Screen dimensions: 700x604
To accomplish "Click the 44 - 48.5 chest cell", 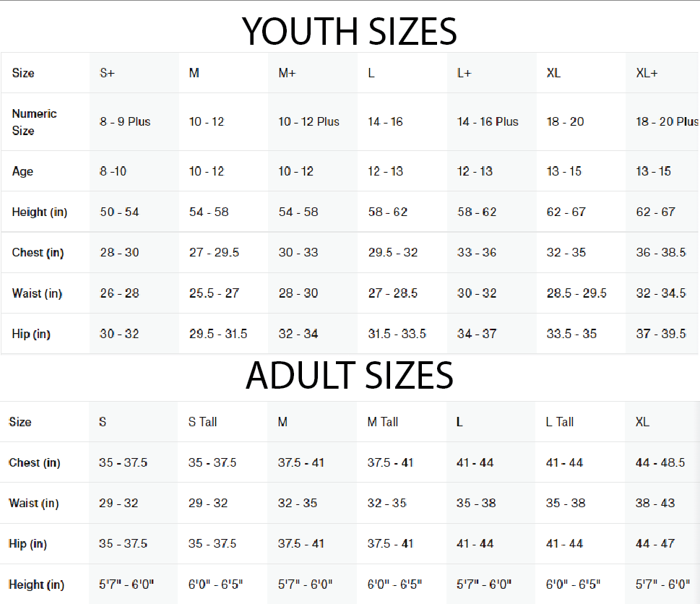I will [660, 462].
